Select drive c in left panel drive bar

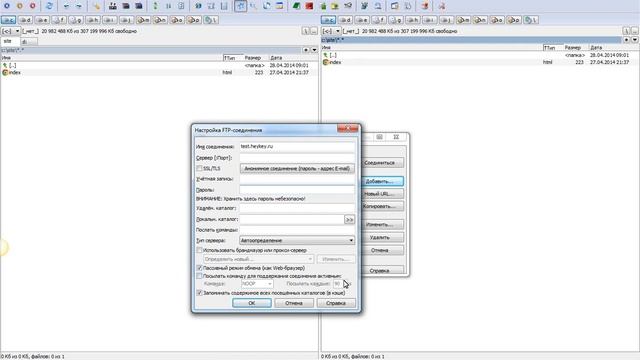[8, 20]
